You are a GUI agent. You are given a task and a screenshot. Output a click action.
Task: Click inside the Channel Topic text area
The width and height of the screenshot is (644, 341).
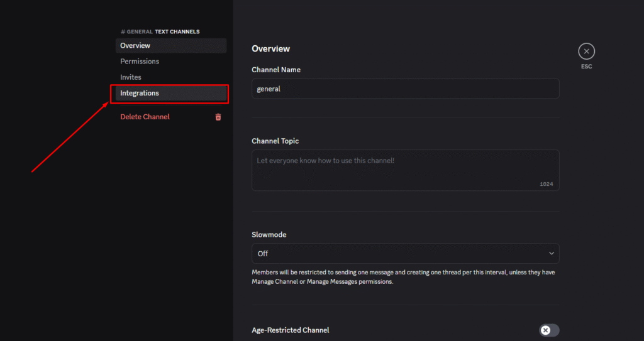pos(406,170)
